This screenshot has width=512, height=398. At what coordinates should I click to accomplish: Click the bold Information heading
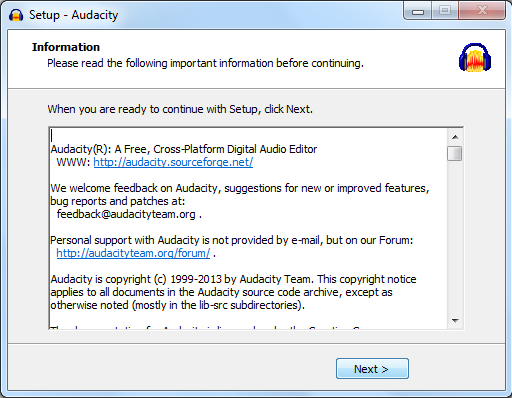(66, 47)
